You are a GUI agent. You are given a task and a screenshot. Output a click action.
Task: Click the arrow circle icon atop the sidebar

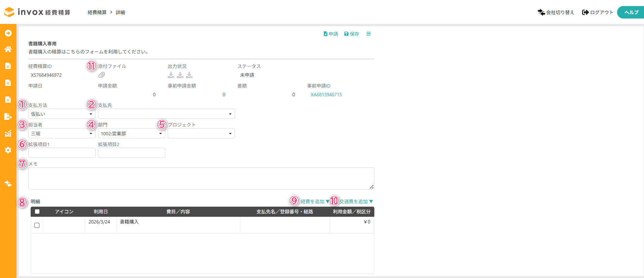(8, 33)
